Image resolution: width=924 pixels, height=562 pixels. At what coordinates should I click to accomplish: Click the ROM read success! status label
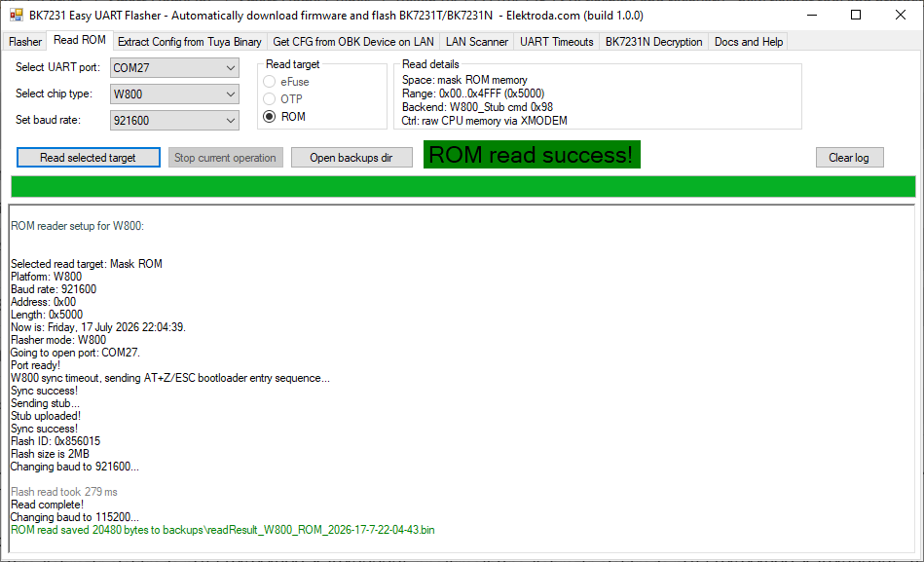coord(532,155)
